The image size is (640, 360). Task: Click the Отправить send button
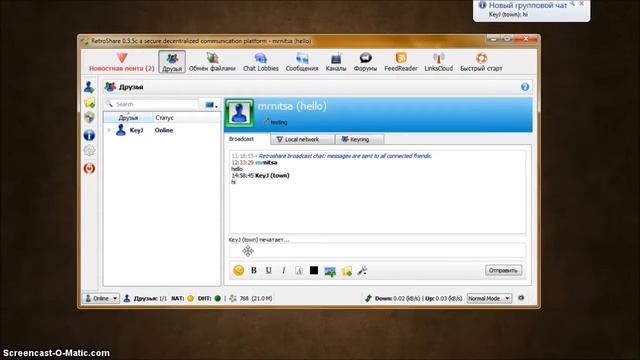coord(503,270)
